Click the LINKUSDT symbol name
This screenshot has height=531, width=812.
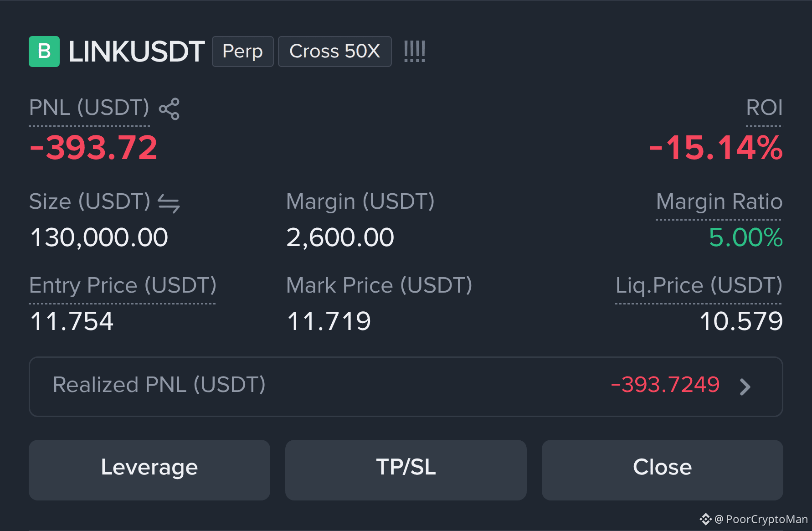(137, 52)
